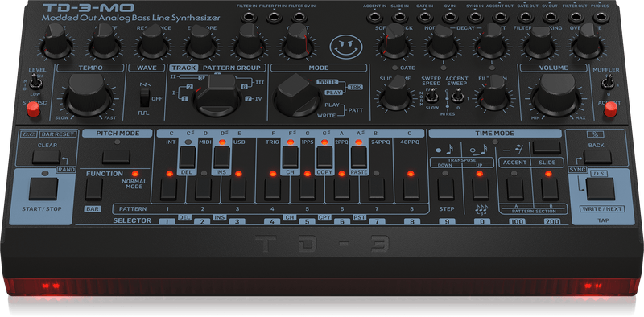
Task: Tap the C# DEL black key
Action: (x=188, y=158)
